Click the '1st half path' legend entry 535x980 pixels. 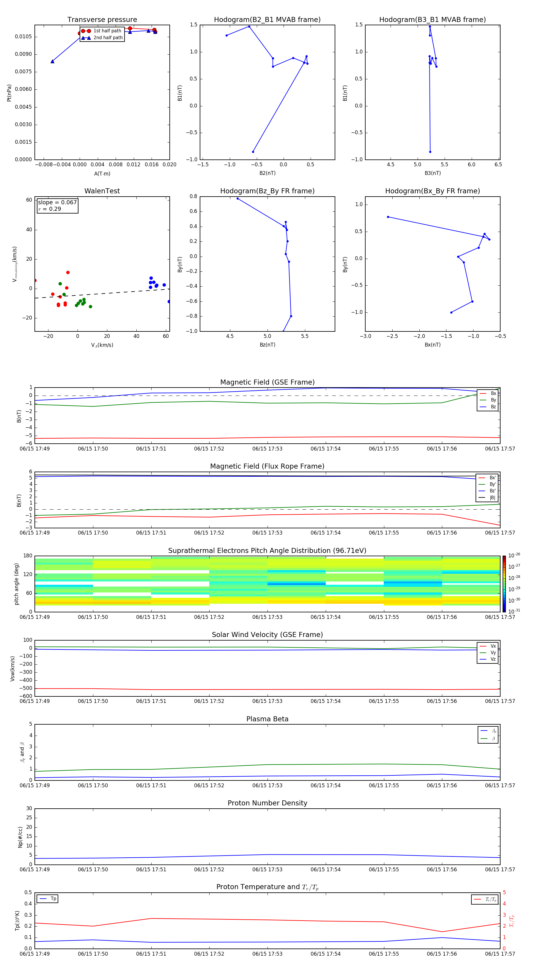coord(102,31)
